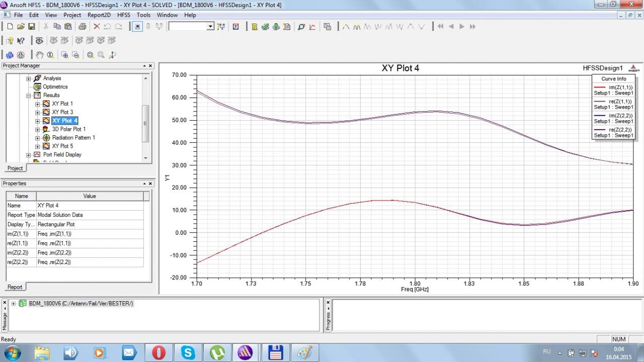Click the context help arrow-question icon
The image size is (644, 362).
(21, 41)
